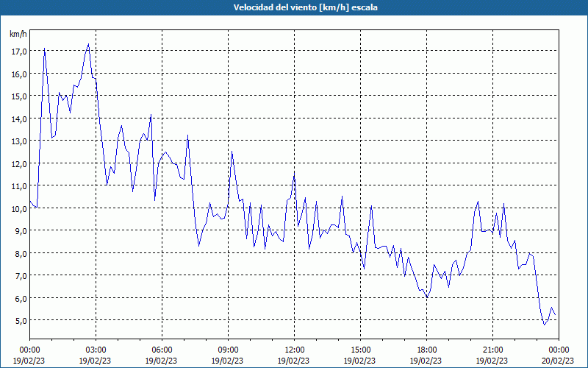Screen dimensions: 588x368
Task: Click the 03:00 time axis label
Action: coord(96,350)
